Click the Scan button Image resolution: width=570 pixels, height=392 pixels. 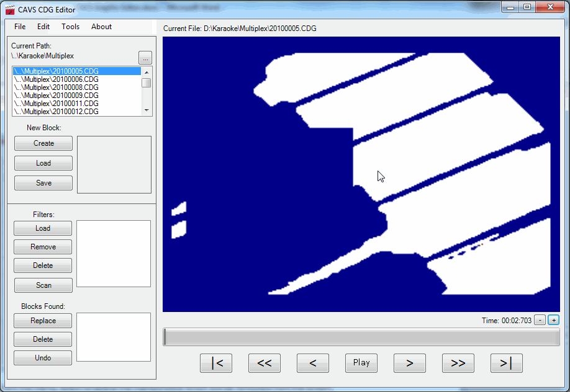43,285
